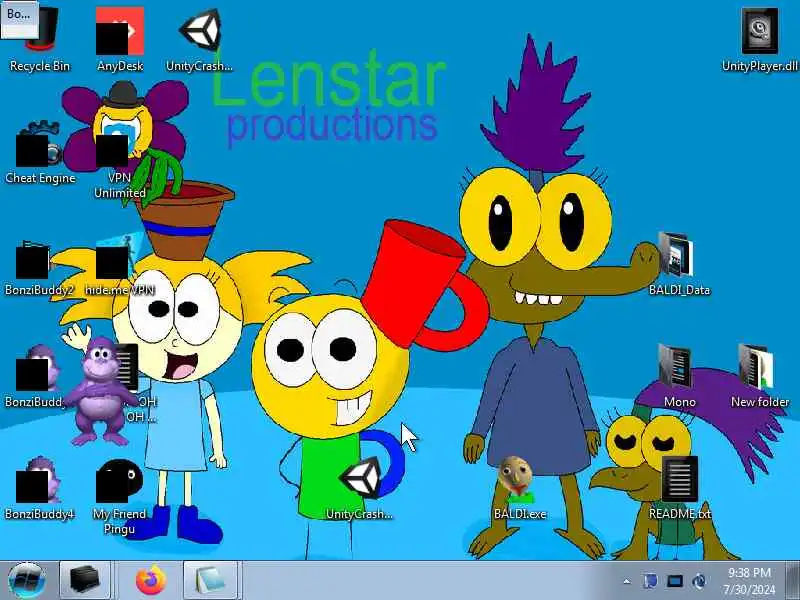Open Firefox from the taskbar
Screen dimensions: 800x600
(151, 581)
